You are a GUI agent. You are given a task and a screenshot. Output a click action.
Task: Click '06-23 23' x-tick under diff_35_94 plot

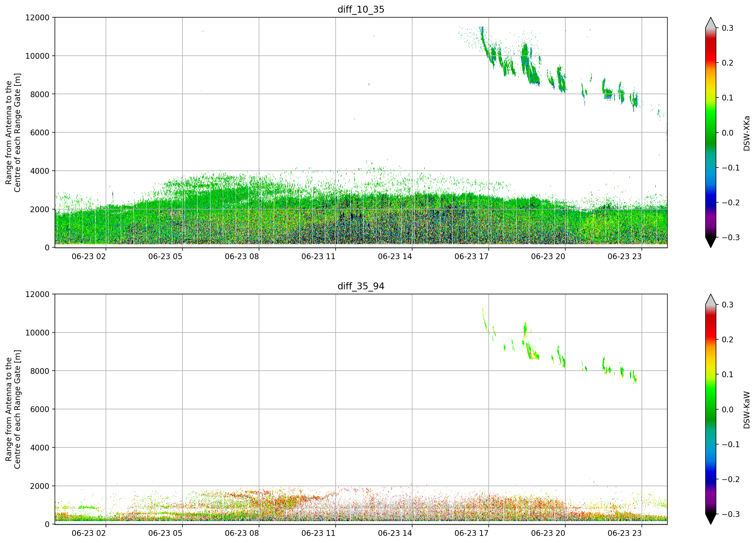point(625,533)
